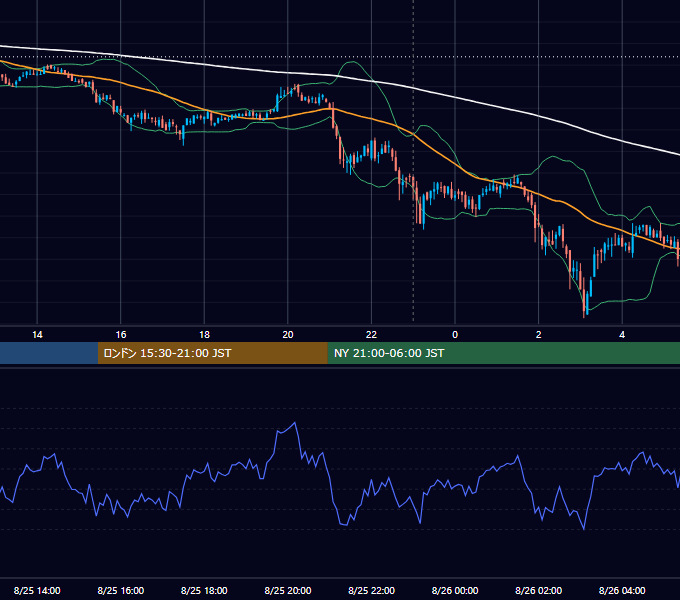Click the time axis label 2
The height and width of the screenshot is (600, 680).
(x=539, y=335)
